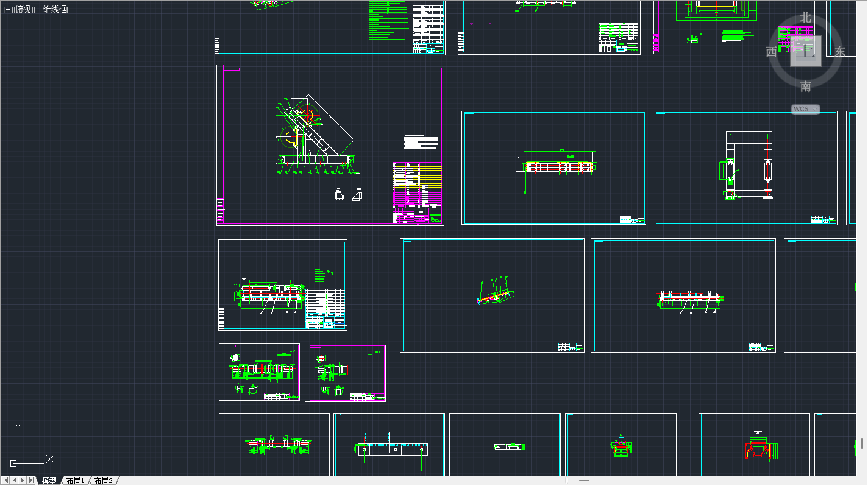Viewport: 868px width, 486px height.
Task: Jump to the last layout tab
Action: point(31,481)
